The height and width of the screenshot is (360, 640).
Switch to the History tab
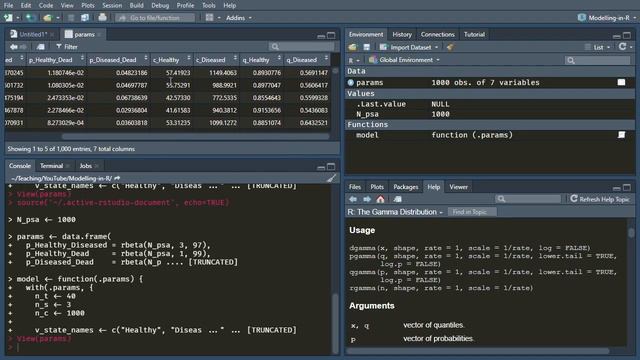coord(402,34)
